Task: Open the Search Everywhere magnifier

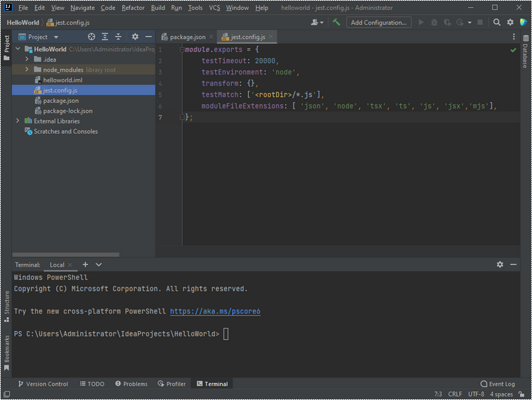Action: click(x=497, y=23)
